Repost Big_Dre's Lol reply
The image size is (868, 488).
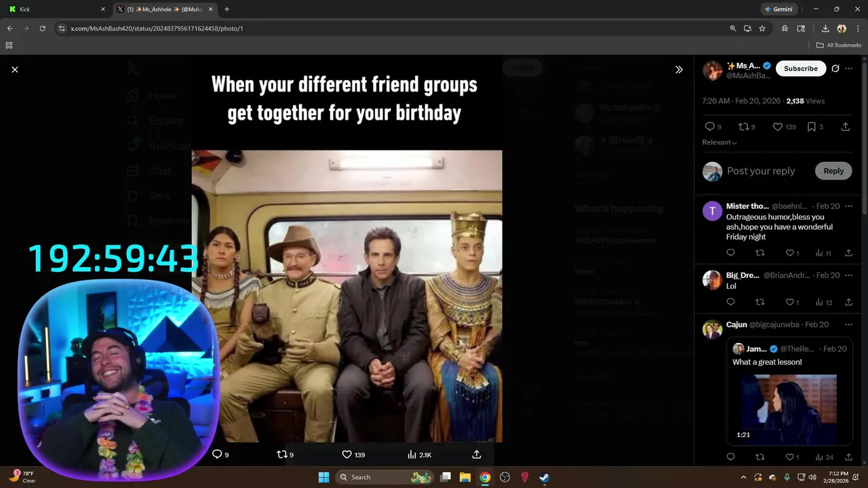760,302
